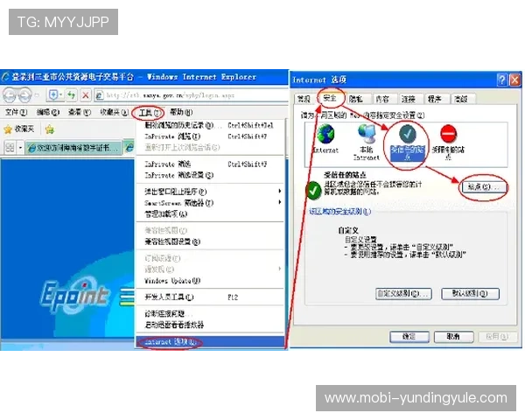Switch to the 连接 tab
Screen dimensions: 525x420
[x=409, y=99]
